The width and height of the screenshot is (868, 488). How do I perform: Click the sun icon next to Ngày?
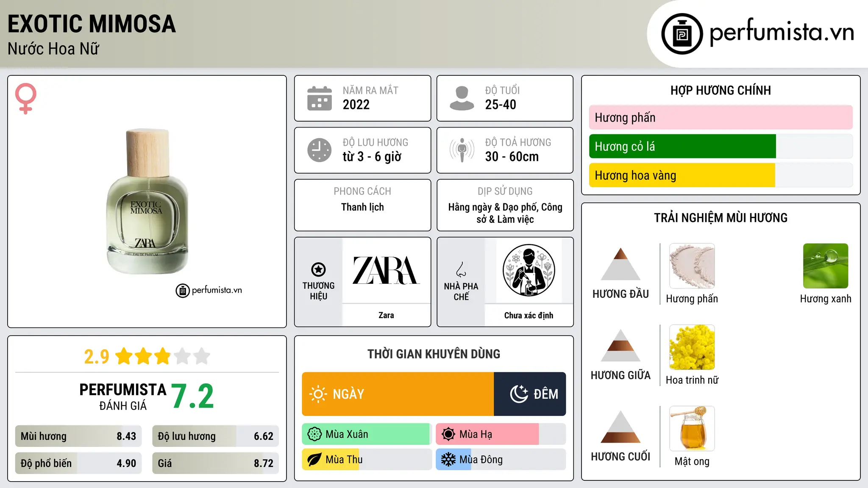click(x=318, y=394)
